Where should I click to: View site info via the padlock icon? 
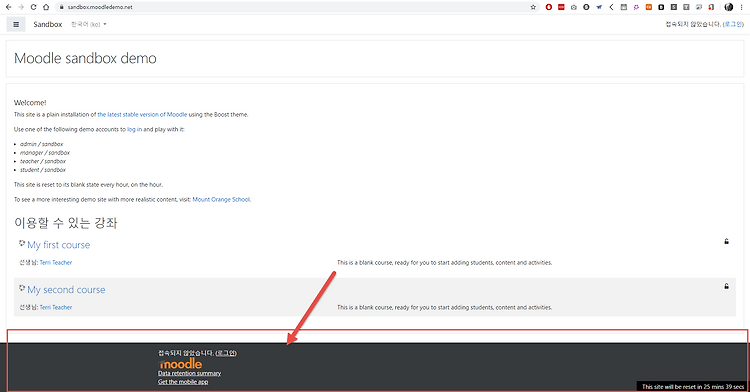(61, 7)
